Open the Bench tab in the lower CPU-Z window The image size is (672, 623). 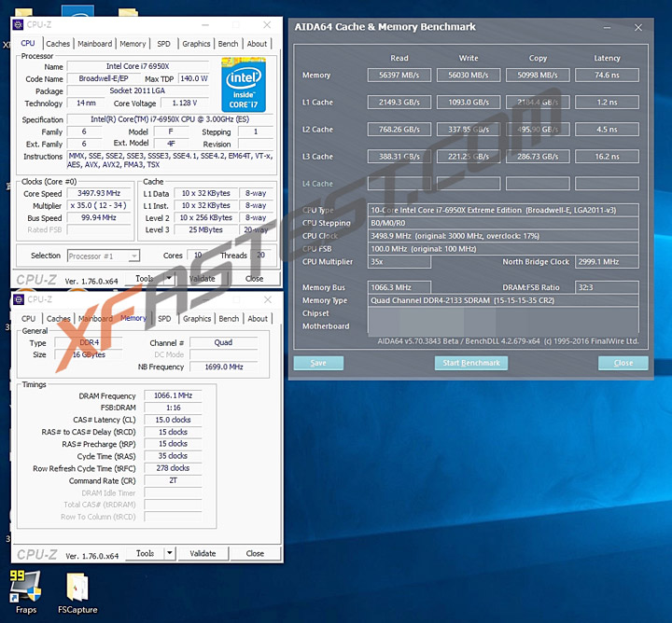229,319
